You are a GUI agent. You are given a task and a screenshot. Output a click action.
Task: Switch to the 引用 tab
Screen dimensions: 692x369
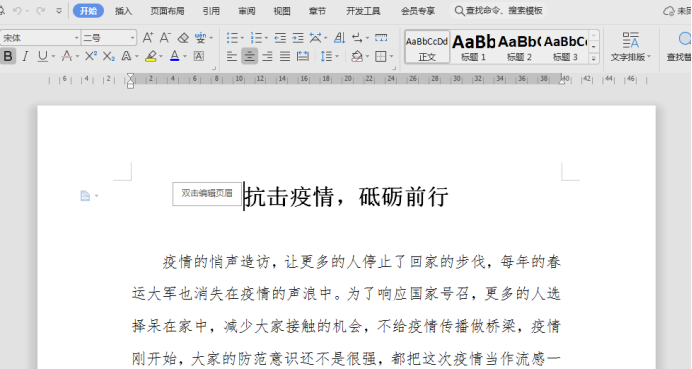coord(211,11)
